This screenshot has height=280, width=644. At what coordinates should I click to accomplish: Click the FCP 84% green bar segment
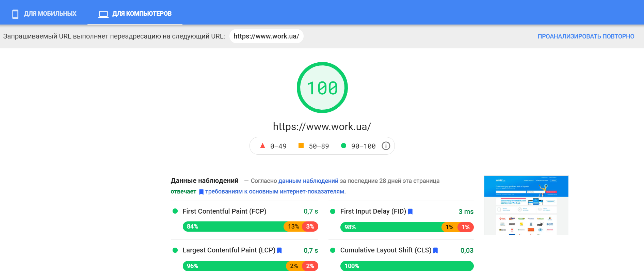233,227
